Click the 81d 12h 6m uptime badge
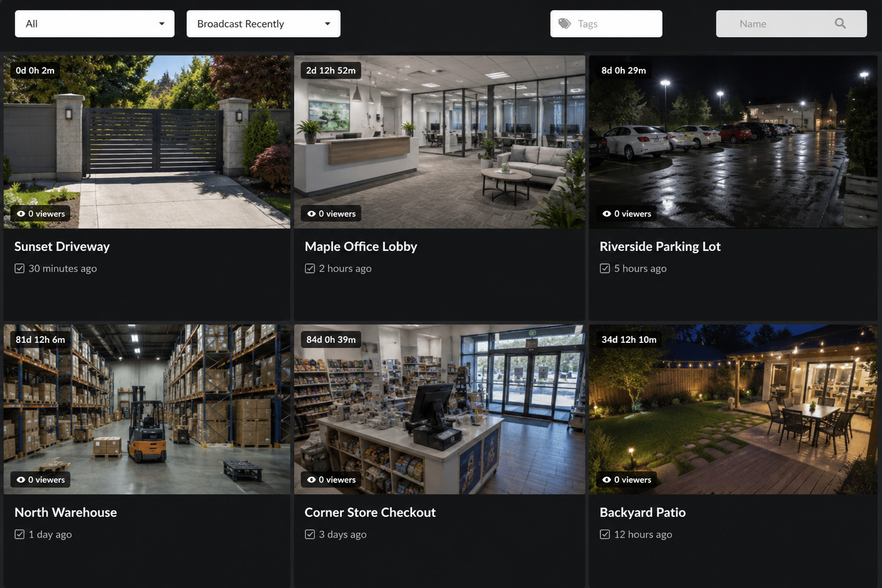882x588 pixels. (x=40, y=339)
